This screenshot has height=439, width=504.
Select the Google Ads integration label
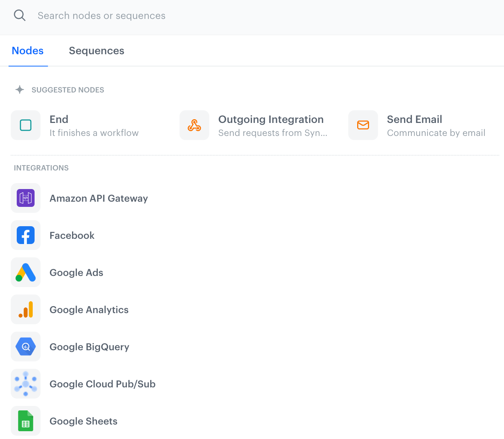77,273
